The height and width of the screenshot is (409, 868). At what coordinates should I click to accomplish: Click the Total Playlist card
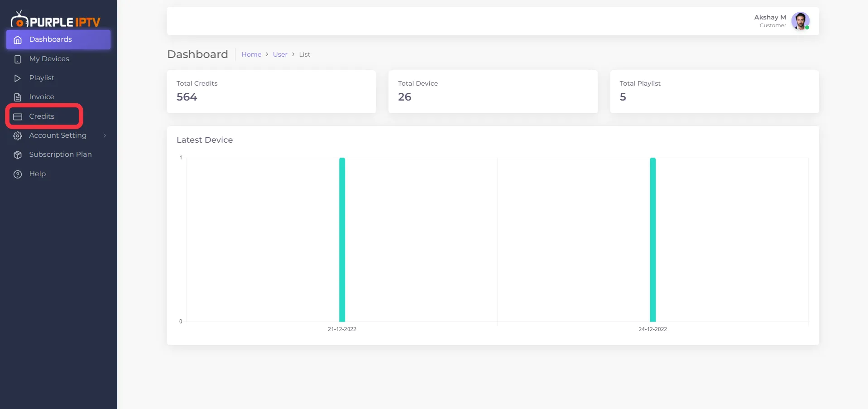coord(715,91)
